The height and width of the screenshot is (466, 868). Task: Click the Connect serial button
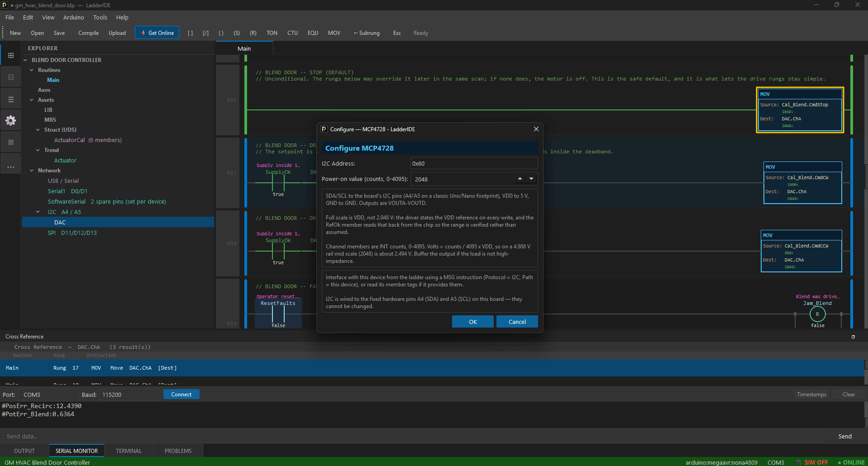(x=181, y=395)
